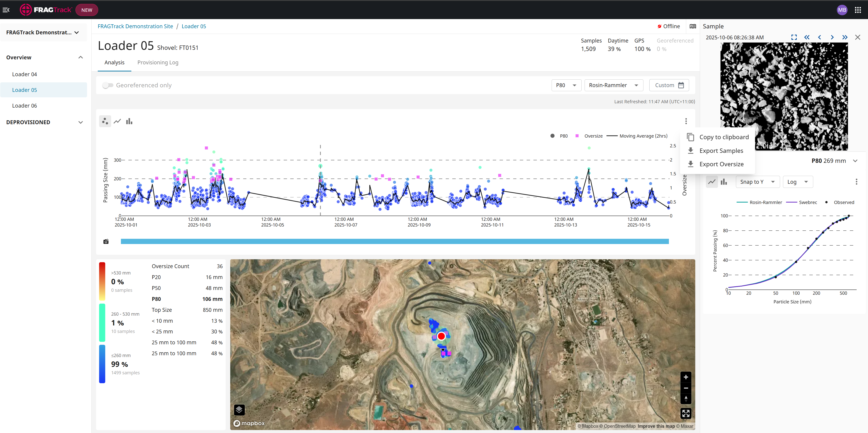This screenshot has height=433, width=868.
Task: Choose Copy to clipboard from the menu
Action: (x=718, y=137)
